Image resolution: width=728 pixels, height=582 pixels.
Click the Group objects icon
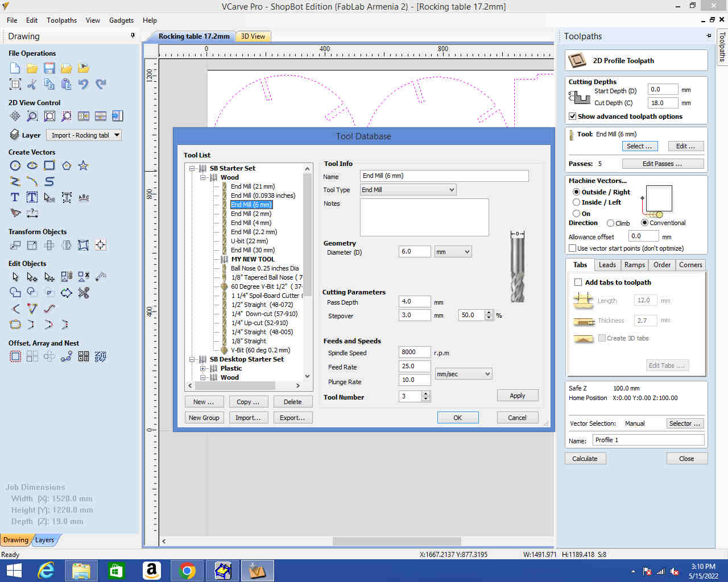(67, 277)
